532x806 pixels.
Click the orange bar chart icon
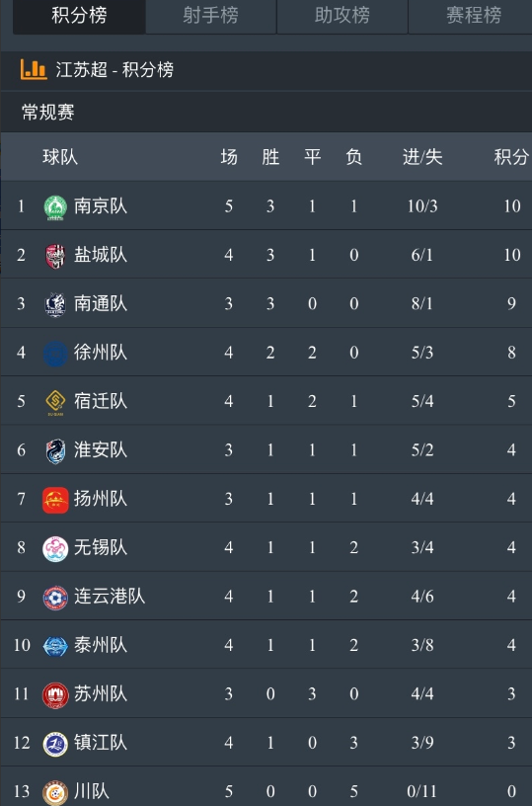tap(34, 69)
